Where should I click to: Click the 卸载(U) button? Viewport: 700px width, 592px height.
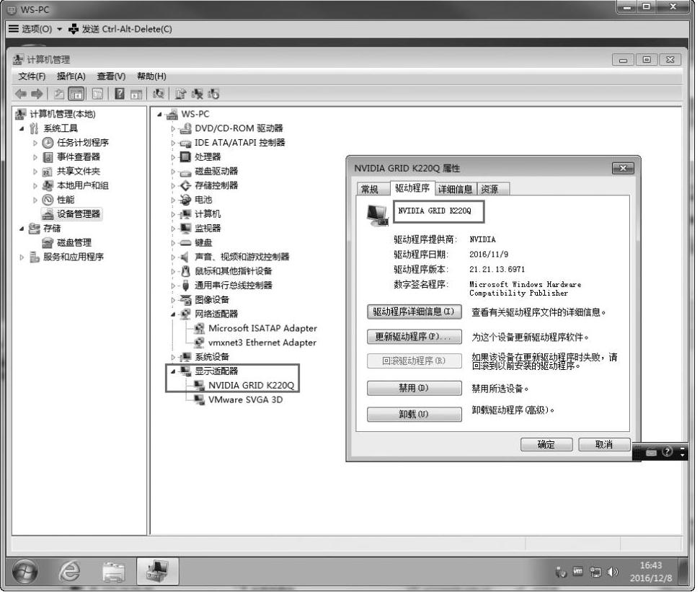tap(414, 414)
